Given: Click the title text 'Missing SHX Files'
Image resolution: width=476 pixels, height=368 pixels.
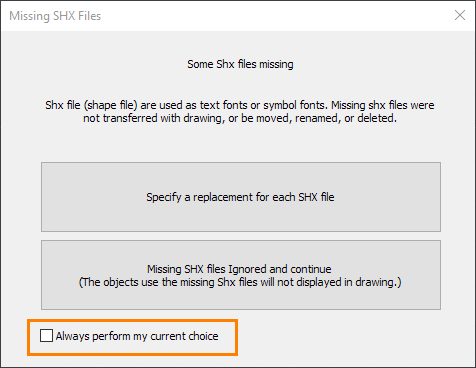Looking at the screenshot, I should (55, 16).
